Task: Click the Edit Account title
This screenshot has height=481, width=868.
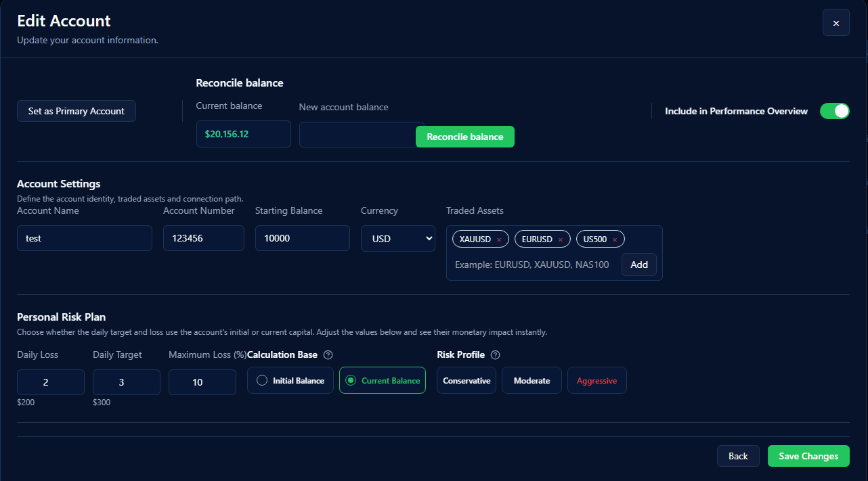Action: coord(64,21)
